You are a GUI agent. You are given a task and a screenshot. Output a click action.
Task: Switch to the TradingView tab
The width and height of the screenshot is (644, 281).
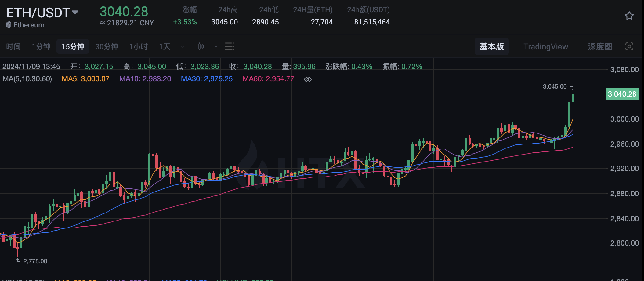pos(546,46)
